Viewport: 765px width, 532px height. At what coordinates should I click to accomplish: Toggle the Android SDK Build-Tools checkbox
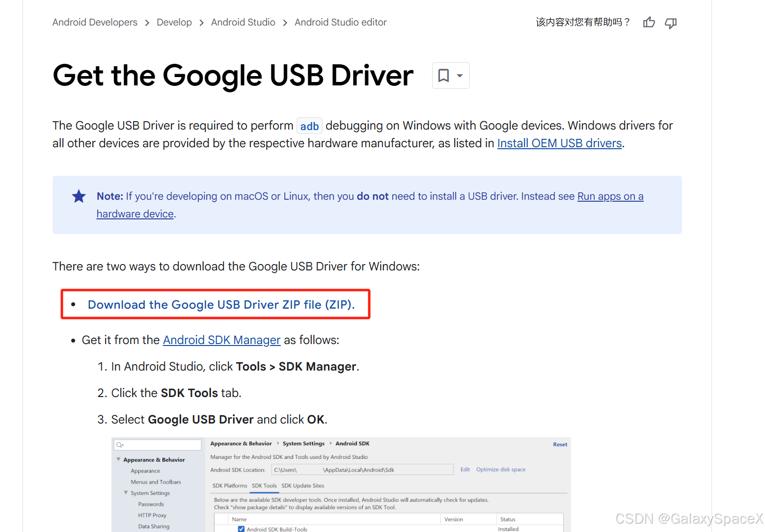241,529
